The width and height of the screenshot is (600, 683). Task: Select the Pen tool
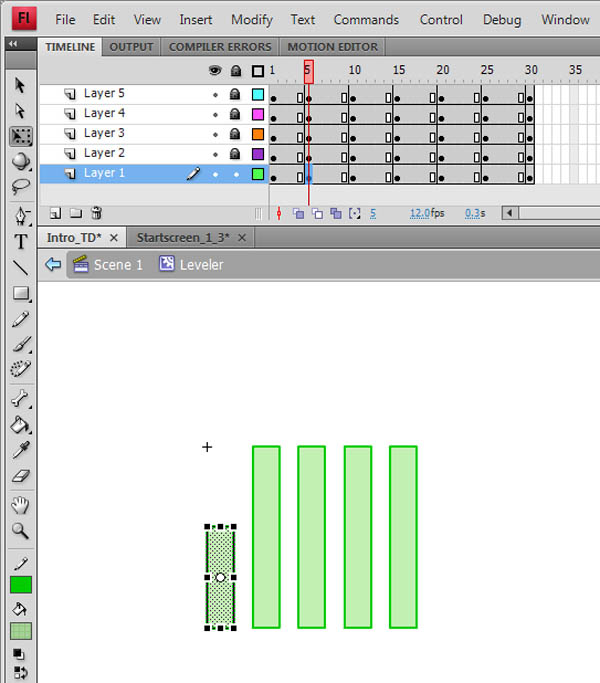point(20,216)
